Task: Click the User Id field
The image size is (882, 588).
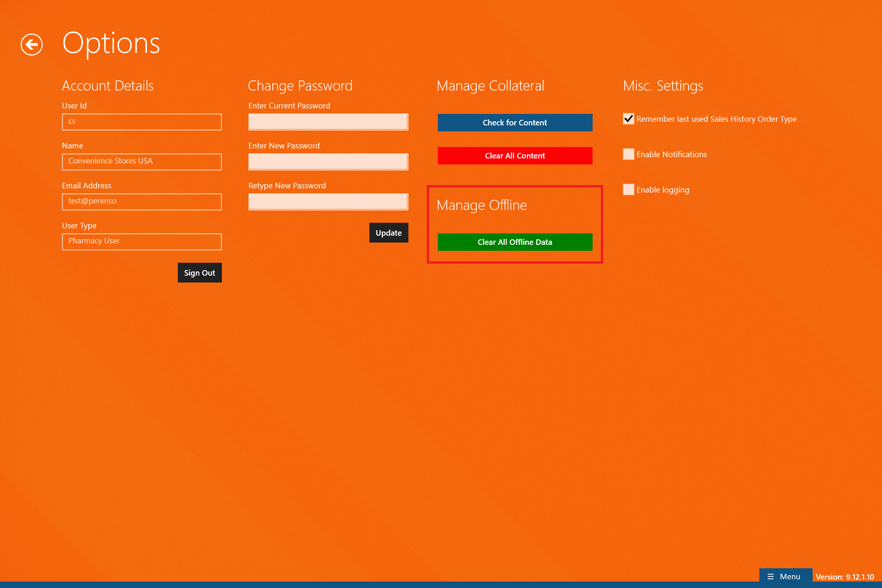Action: 141,122
